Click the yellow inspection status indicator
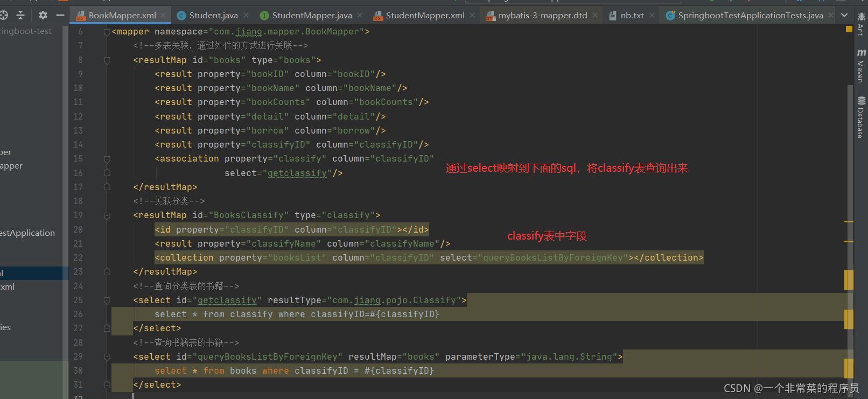The height and width of the screenshot is (399, 868). (849, 30)
